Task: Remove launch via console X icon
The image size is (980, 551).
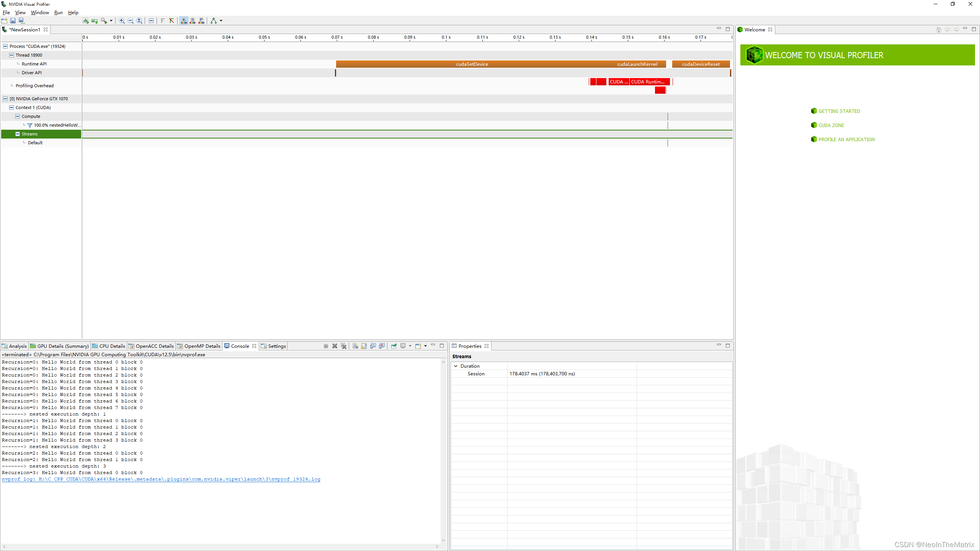Action: (335, 346)
